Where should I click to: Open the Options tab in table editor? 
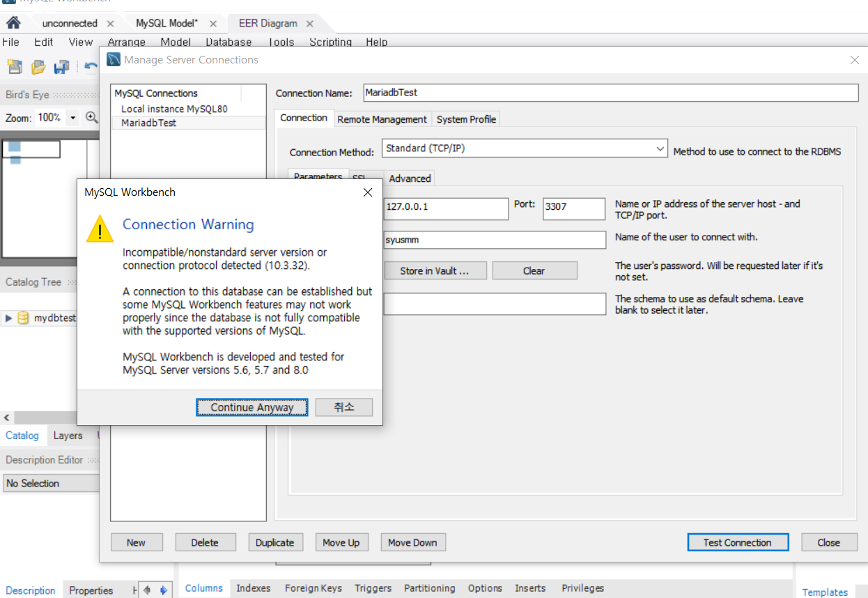point(485,588)
